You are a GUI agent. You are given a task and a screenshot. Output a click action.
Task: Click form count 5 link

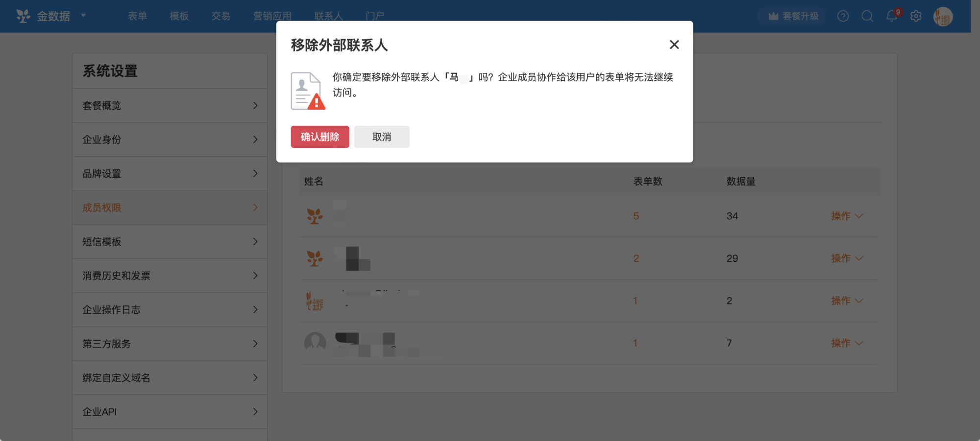(x=636, y=216)
